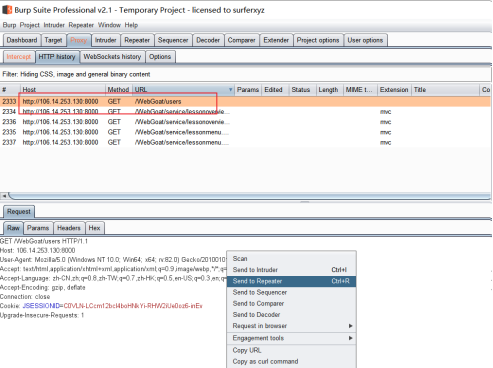Image resolution: width=493 pixels, height=368 pixels.
Task: Choose Send to Repeater menu entry
Action: click(x=291, y=281)
